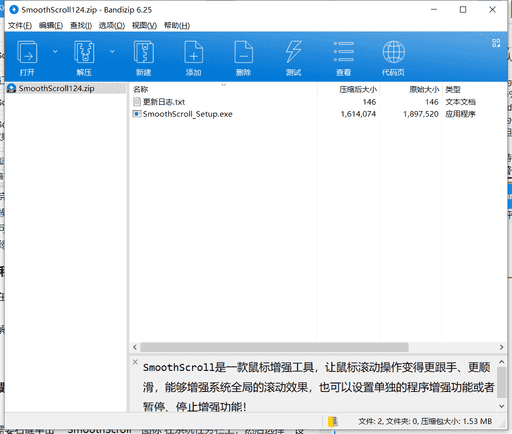The width and height of the screenshot is (512, 434).
Task: Sort by the 类型 column header
Action: point(453,89)
